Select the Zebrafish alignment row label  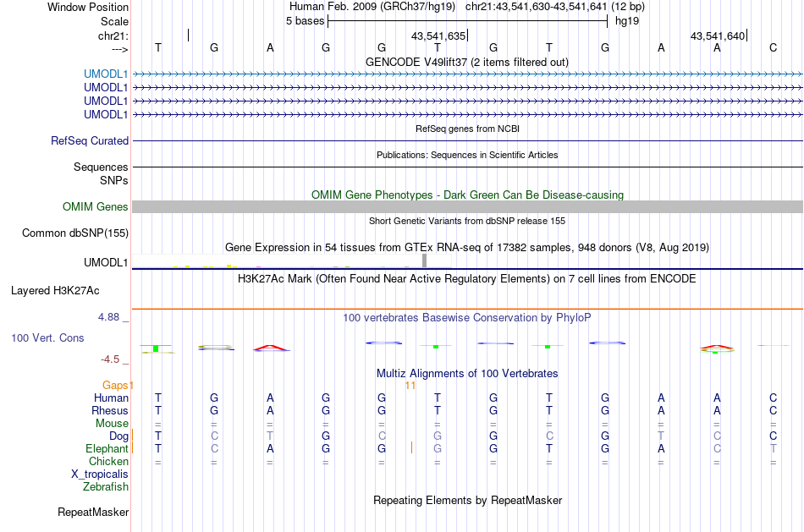coord(106,487)
